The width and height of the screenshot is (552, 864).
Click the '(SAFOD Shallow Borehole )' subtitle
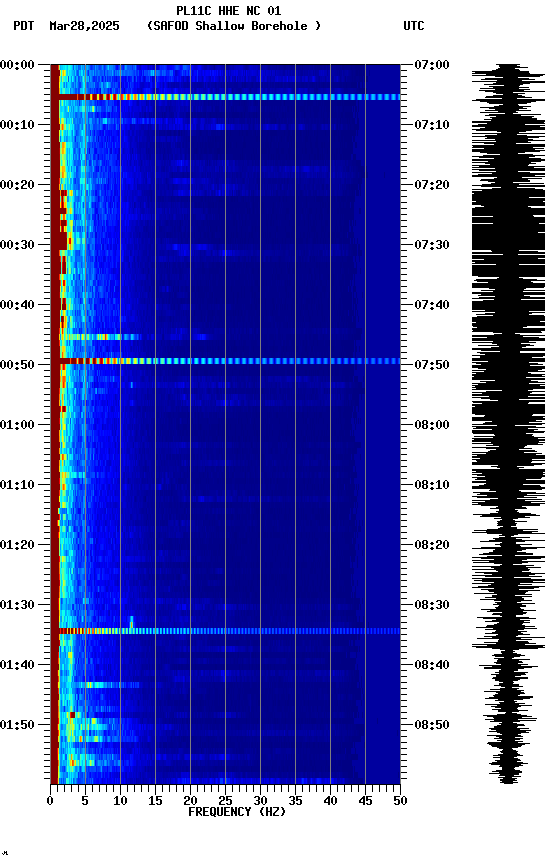point(234,26)
